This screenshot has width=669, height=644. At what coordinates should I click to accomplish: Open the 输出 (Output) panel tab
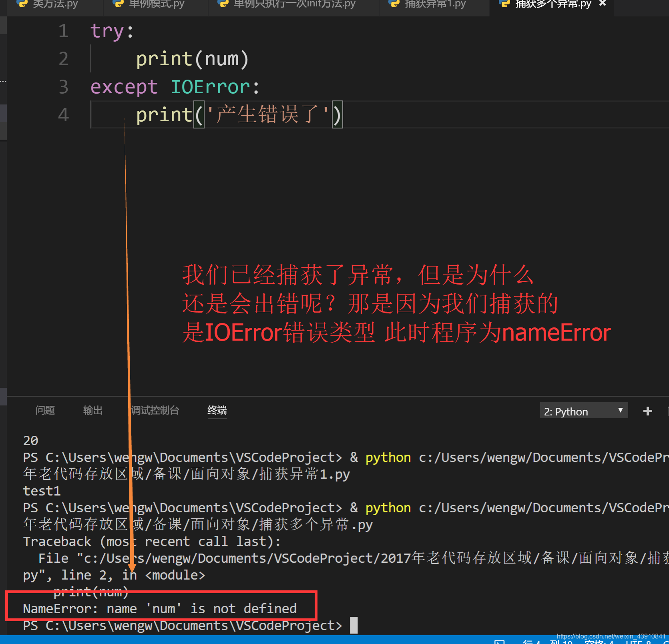tap(93, 410)
